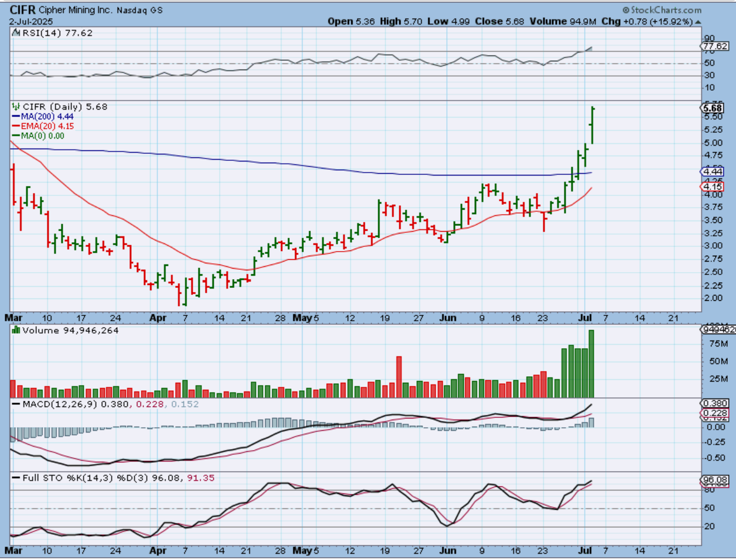This screenshot has width=736, height=560.
Task: Click the blue line marker beside MA(200)
Action: [16, 117]
